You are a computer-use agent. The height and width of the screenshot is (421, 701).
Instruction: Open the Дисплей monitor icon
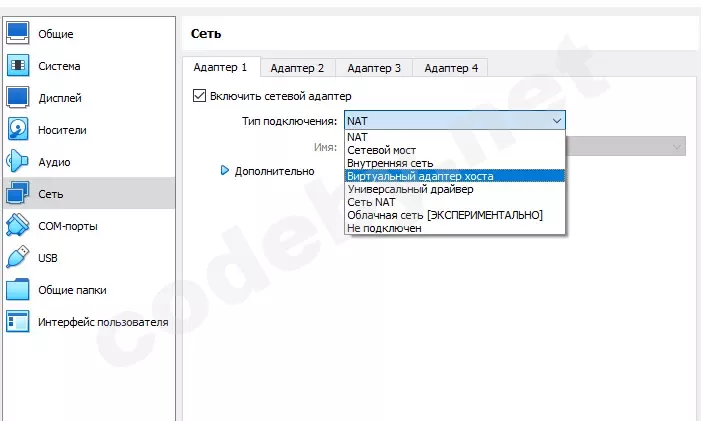tap(19, 98)
